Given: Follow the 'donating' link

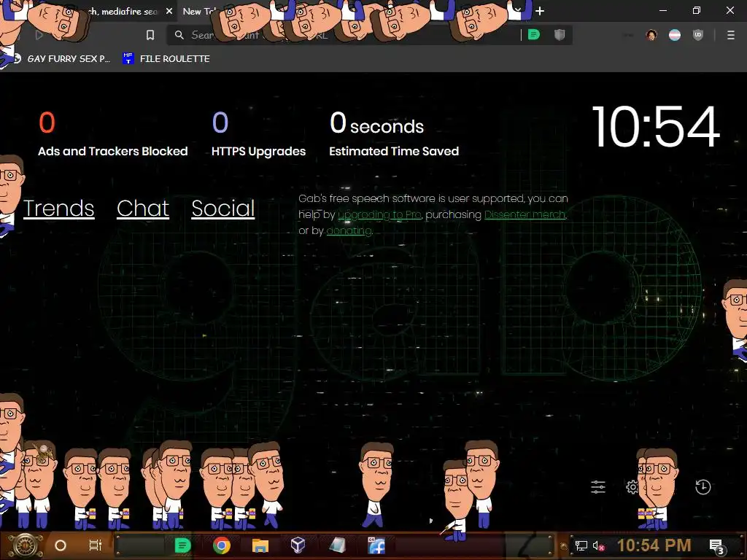Looking at the screenshot, I should (349, 231).
